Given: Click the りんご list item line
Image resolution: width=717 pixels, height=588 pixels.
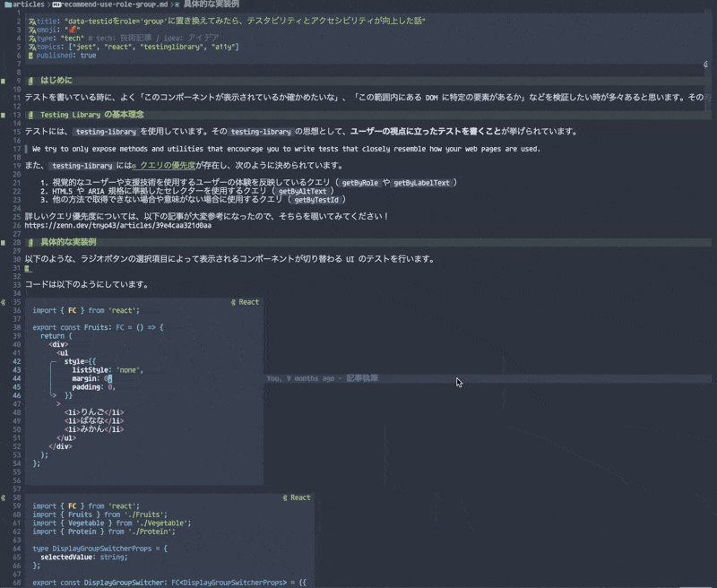Looking at the screenshot, I should pyautogui.click(x=94, y=412).
